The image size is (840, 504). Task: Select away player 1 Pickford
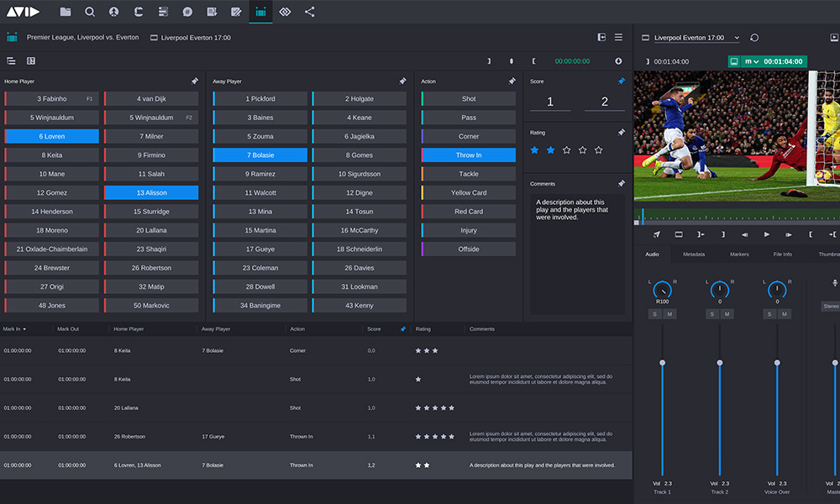point(260,98)
